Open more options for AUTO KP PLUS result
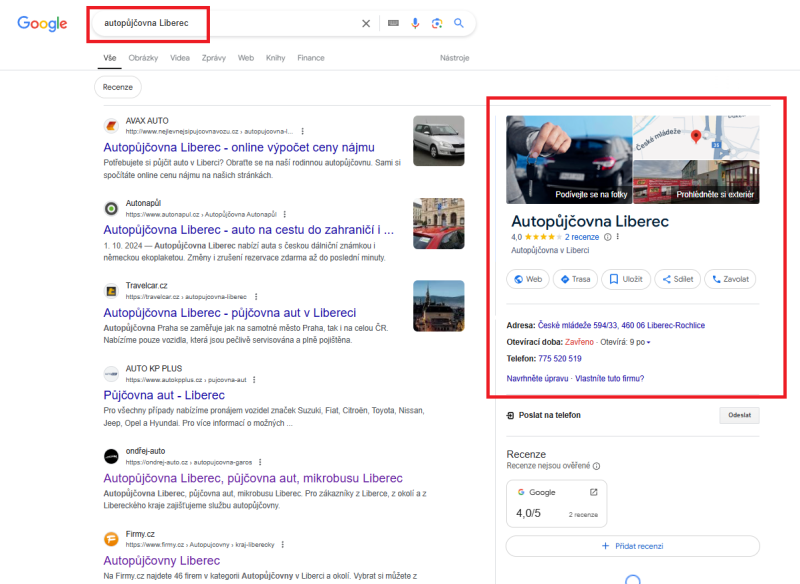This screenshot has width=800, height=584. [x=254, y=379]
